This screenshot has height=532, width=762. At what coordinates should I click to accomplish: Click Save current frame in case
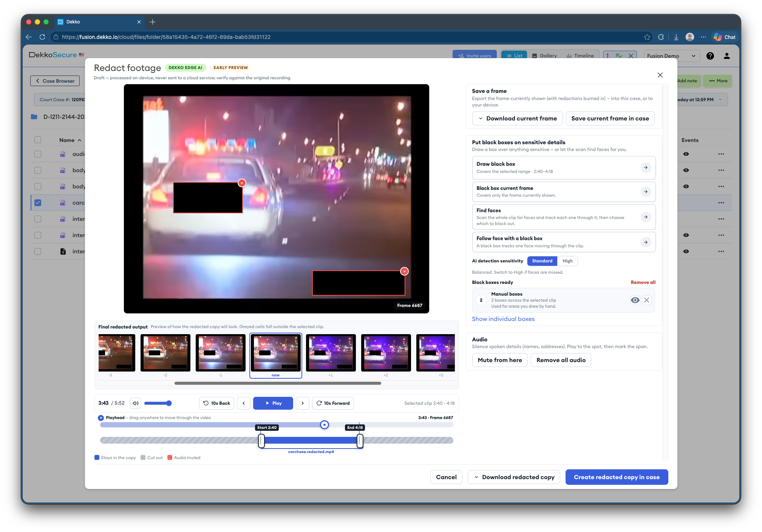coord(610,119)
